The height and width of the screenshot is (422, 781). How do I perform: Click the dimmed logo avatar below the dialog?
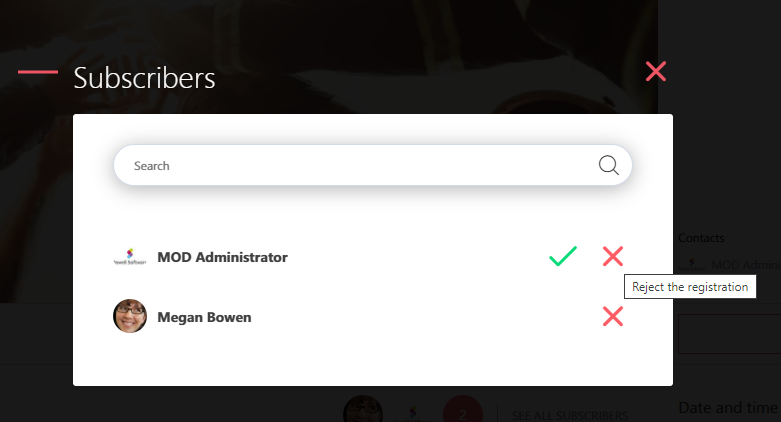click(413, 413)
